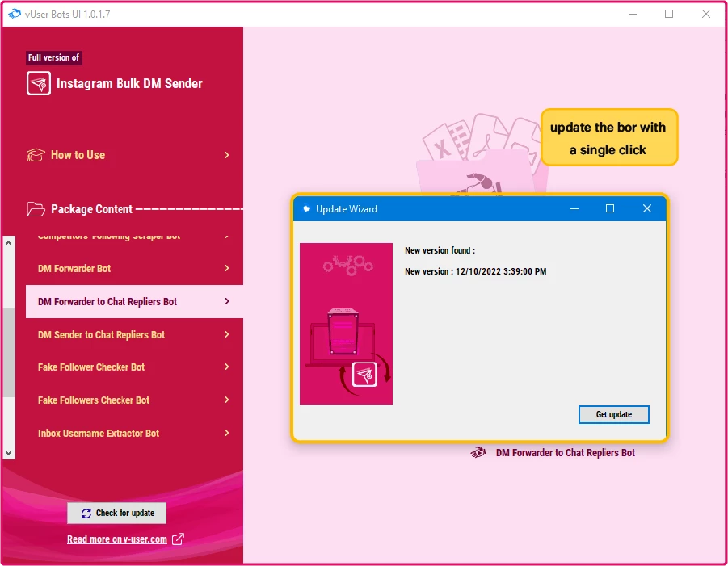The width and height of the screenshot is (728, 566).
Task: Expand Inbox Username Extractor Bot chevron
Action: pyautogui.click(x=226, y=433)
